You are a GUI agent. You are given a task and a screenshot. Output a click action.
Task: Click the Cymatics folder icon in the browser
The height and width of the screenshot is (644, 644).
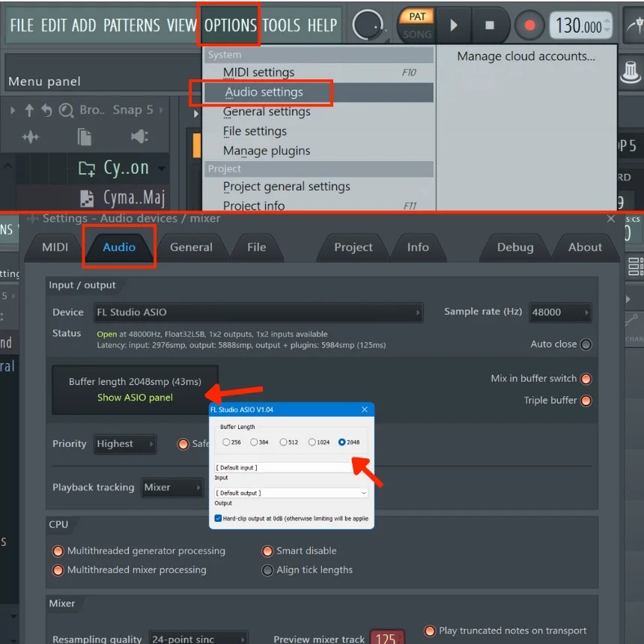pos(86,168)
